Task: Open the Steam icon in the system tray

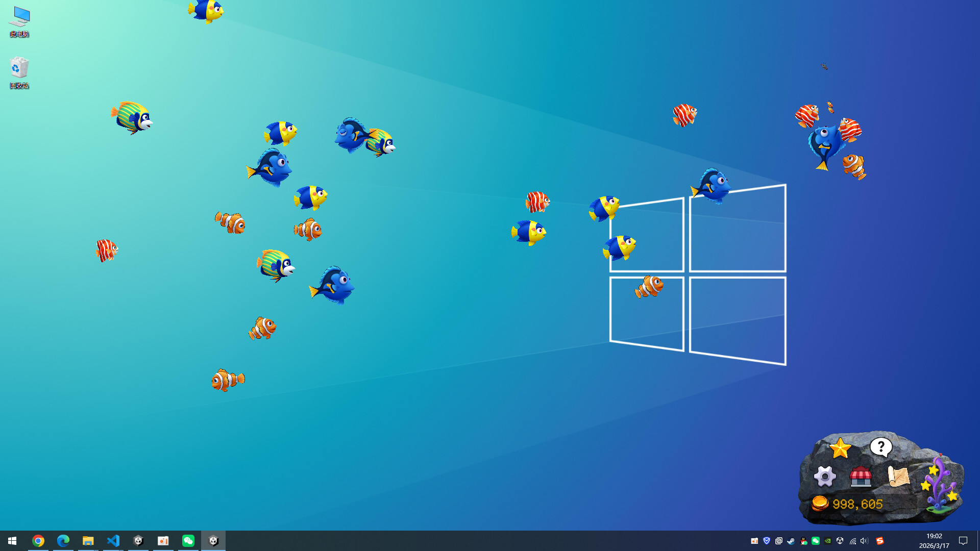Action: coord(791,541)
